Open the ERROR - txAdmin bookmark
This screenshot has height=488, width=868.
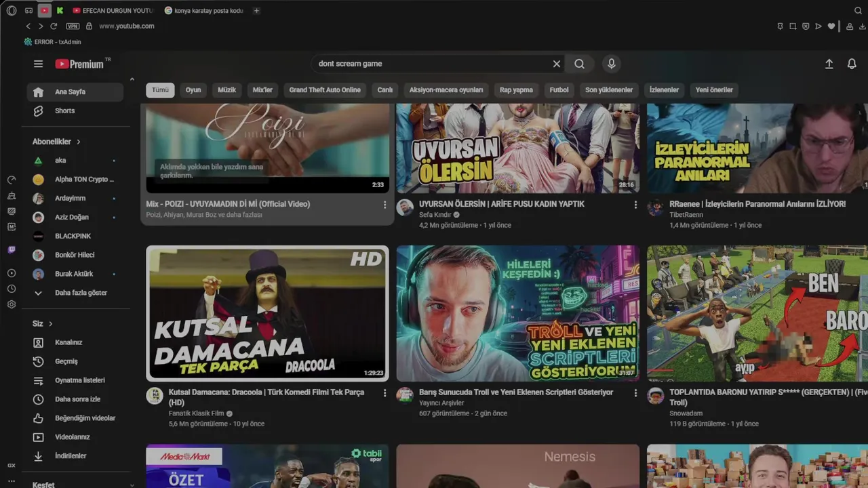52,42
